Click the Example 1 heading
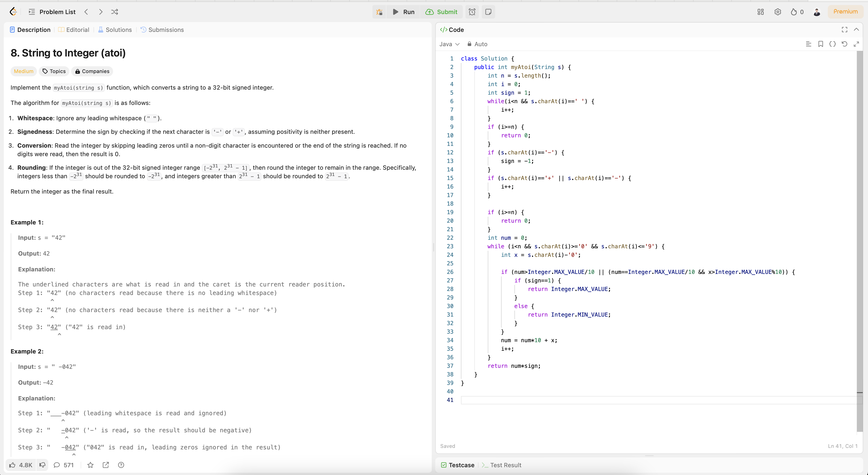 (x=27, y=222)
